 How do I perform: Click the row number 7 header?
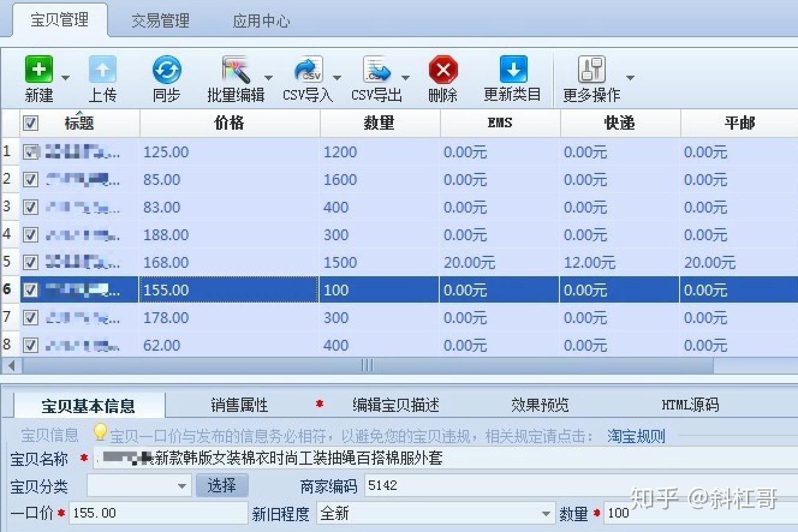coord(10,318)
